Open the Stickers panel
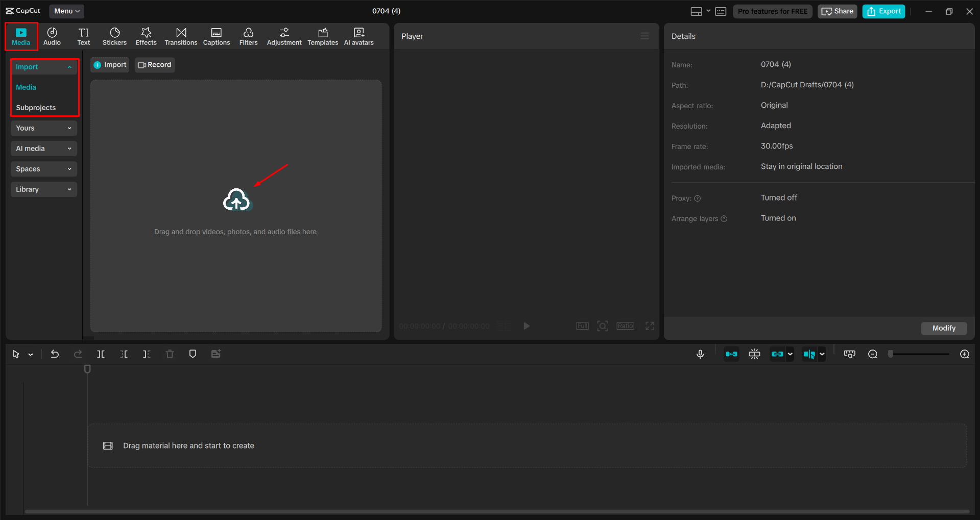 click(x=114, y=36)
